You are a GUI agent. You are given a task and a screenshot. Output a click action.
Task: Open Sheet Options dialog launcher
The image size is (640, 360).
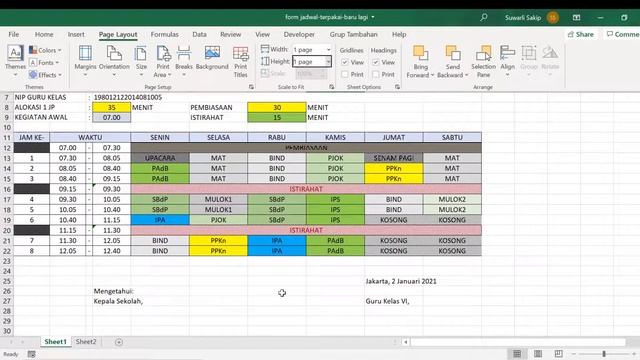tap(397, 87)
